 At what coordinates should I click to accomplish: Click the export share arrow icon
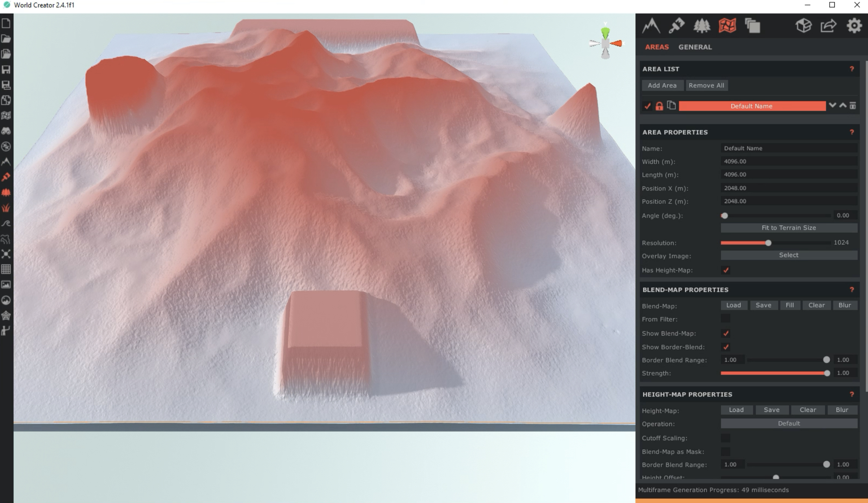coord(828,26)
